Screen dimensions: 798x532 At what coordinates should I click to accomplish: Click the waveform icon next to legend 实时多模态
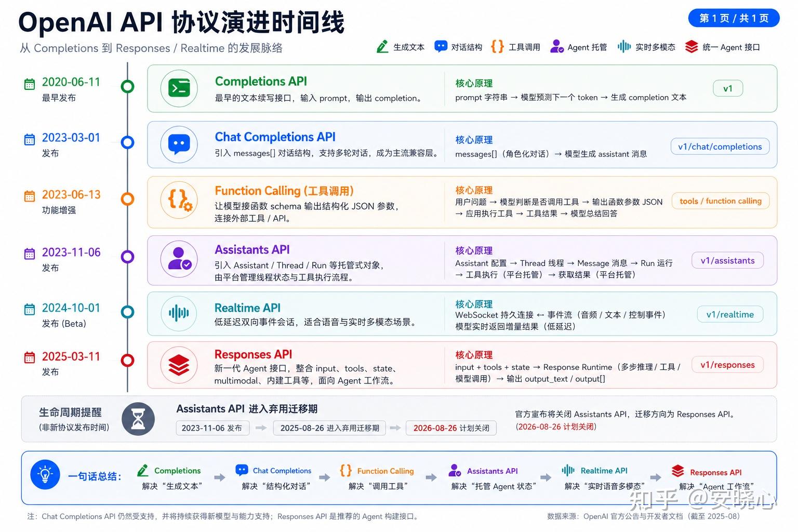[624, 47]
